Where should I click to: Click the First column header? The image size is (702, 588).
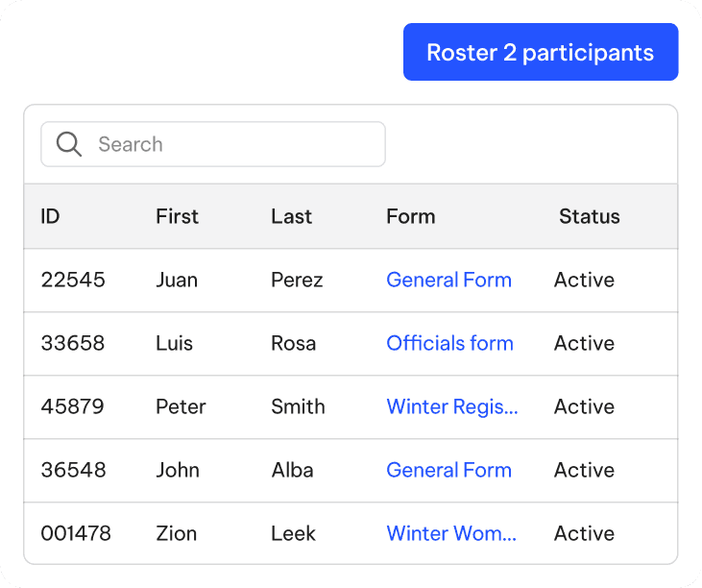[177, 216]
